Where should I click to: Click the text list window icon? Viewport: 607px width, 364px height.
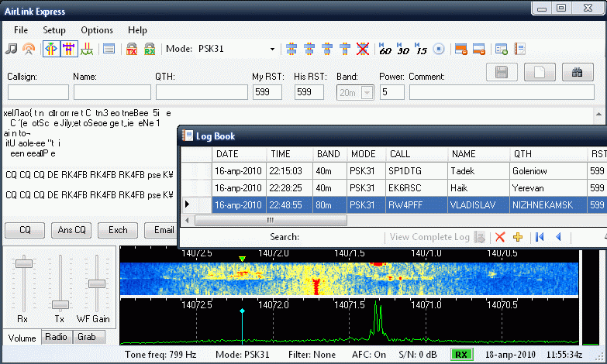109,49
